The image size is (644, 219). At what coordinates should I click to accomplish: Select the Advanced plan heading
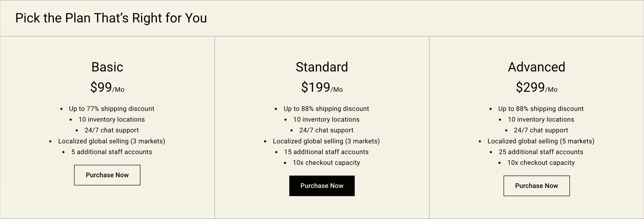pyautogui.click(x=537, y=67)
